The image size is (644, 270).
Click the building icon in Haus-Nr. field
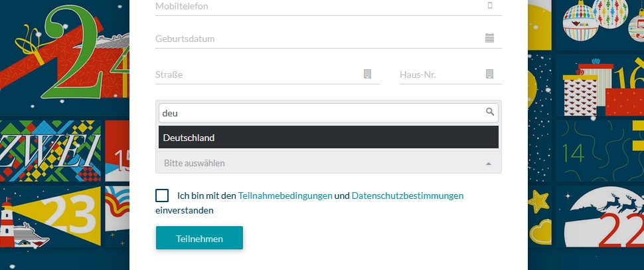coord(490,74)
